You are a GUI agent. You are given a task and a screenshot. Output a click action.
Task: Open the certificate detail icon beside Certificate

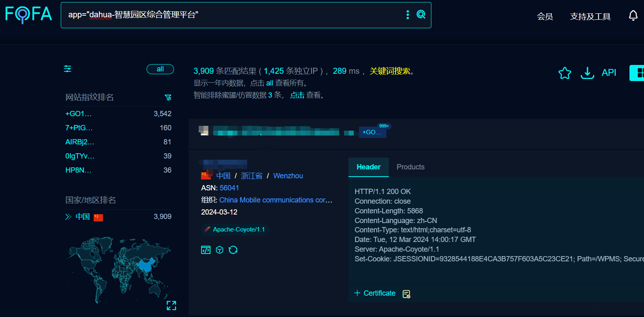(407, 294)
